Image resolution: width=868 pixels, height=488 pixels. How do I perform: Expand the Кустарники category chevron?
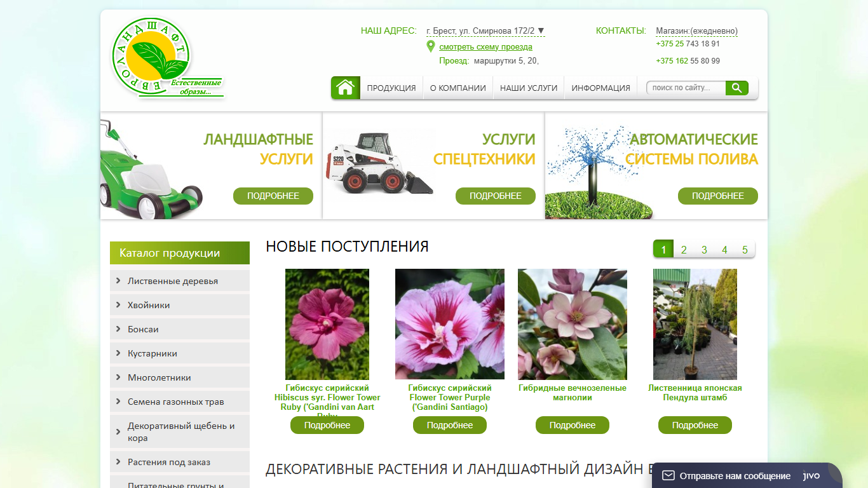tap(118, 353)
